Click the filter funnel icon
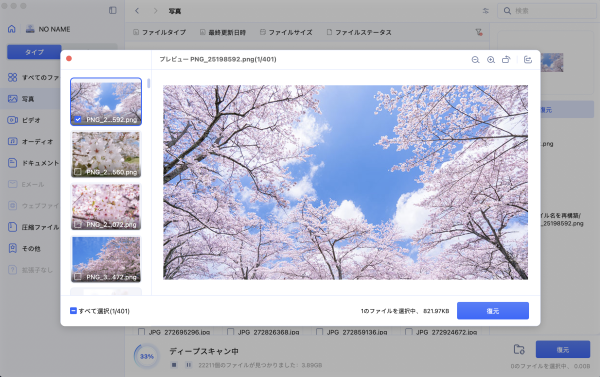This screenshot has width=600, height=377. 479,32
